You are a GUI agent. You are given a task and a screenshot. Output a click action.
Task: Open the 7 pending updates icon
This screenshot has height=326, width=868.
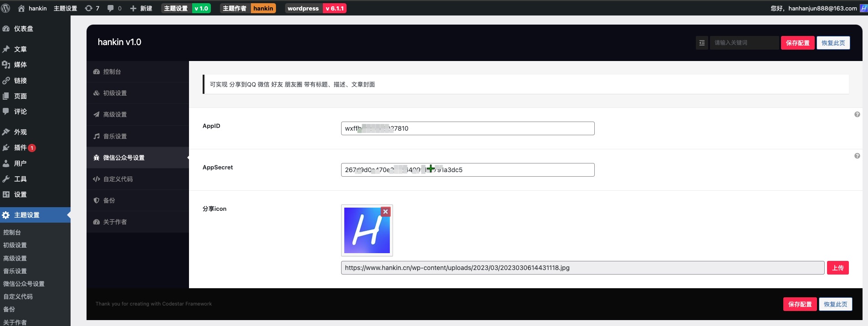click(92, 8)
